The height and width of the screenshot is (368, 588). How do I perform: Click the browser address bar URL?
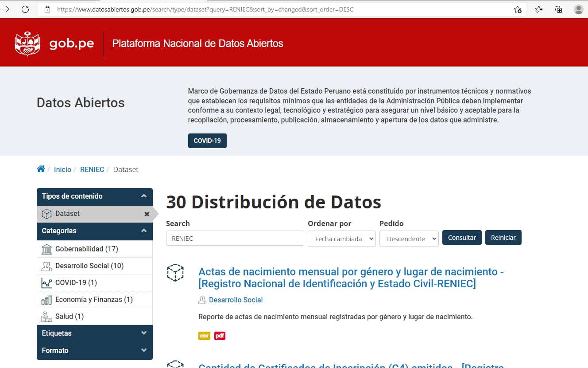tap(205, 9)
